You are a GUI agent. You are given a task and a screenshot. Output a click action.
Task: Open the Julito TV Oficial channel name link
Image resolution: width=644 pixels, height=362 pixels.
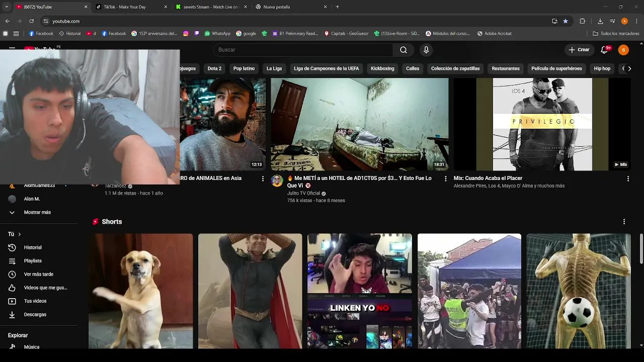[x=303, y=193]
